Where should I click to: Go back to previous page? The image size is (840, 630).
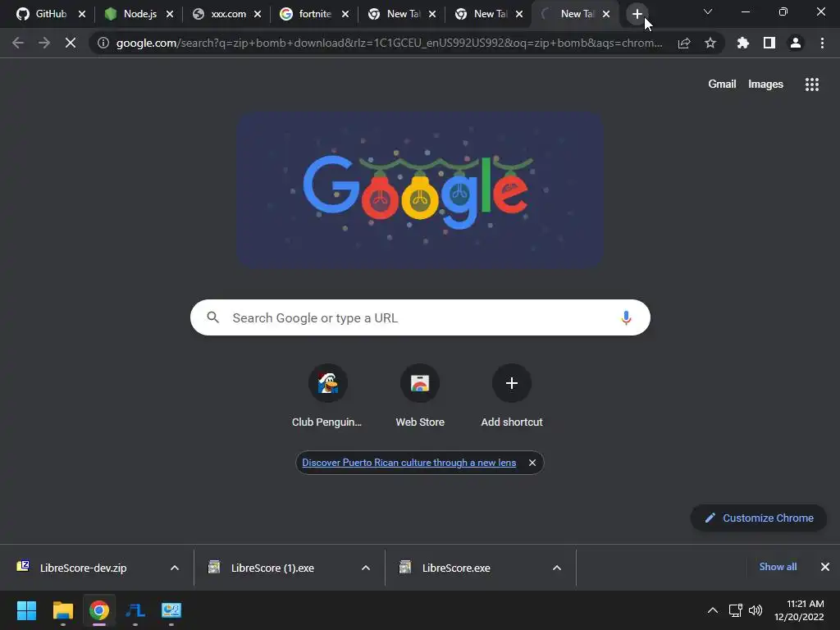pyautogui.click(x=18, y=43)
